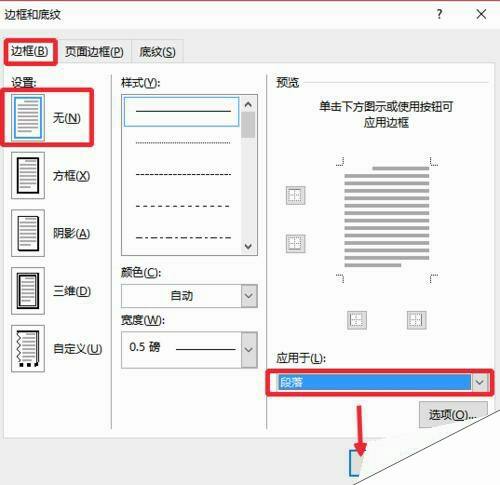Toggle the right border button below preview
The height and width of the screenshot is (485, 500).
click(417, 320)
